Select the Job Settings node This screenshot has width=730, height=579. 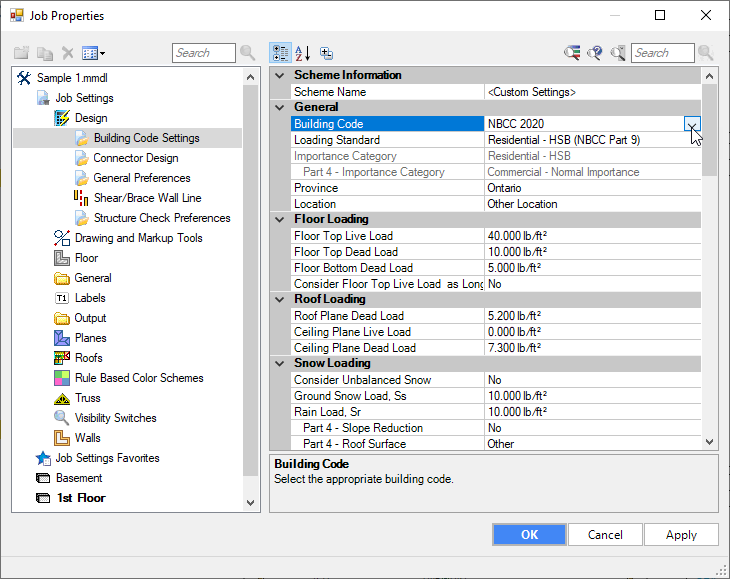coord(84,98)
